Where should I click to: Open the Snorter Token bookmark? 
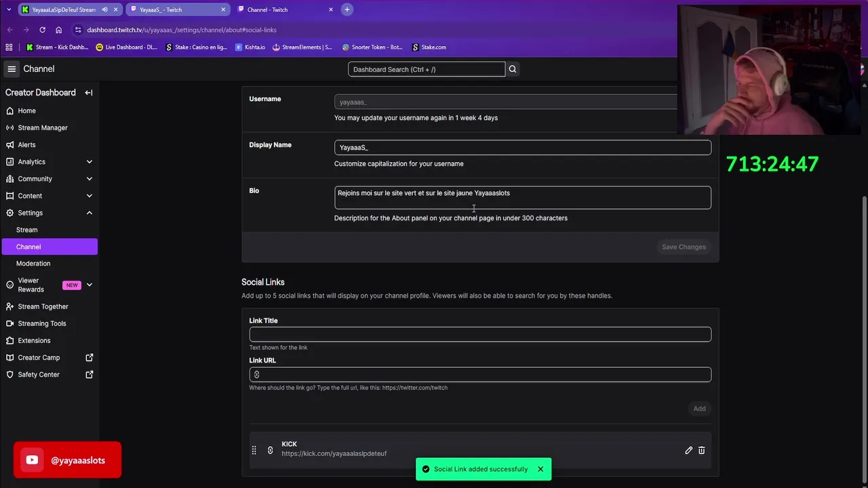coord(373,47)
